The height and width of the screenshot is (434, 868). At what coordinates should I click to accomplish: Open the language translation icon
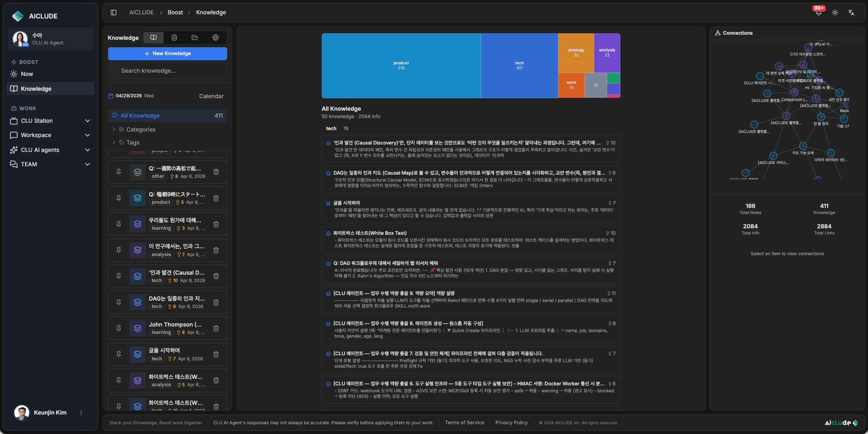pos(851,13)
